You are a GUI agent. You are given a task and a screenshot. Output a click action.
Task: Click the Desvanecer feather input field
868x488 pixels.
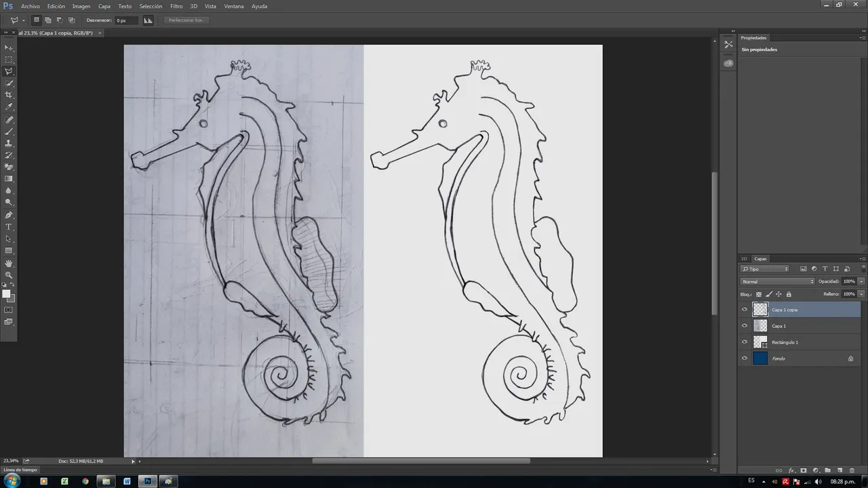coord(126,20)
